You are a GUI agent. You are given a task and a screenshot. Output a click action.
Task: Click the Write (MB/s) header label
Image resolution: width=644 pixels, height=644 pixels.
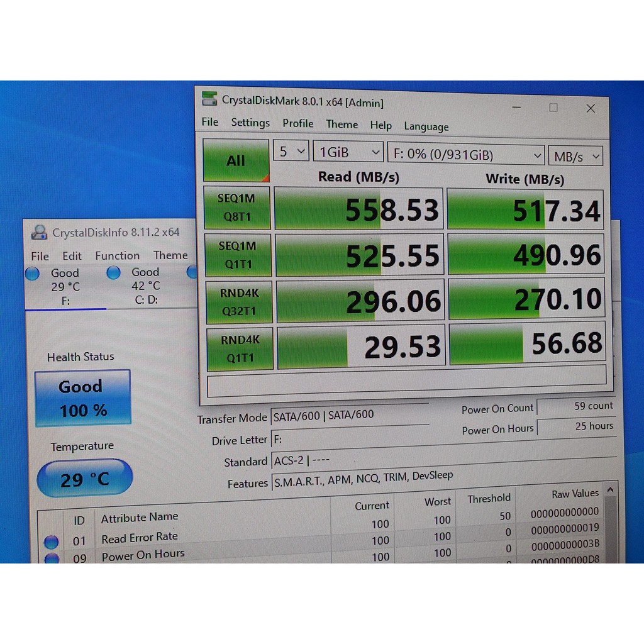[525, 179]
